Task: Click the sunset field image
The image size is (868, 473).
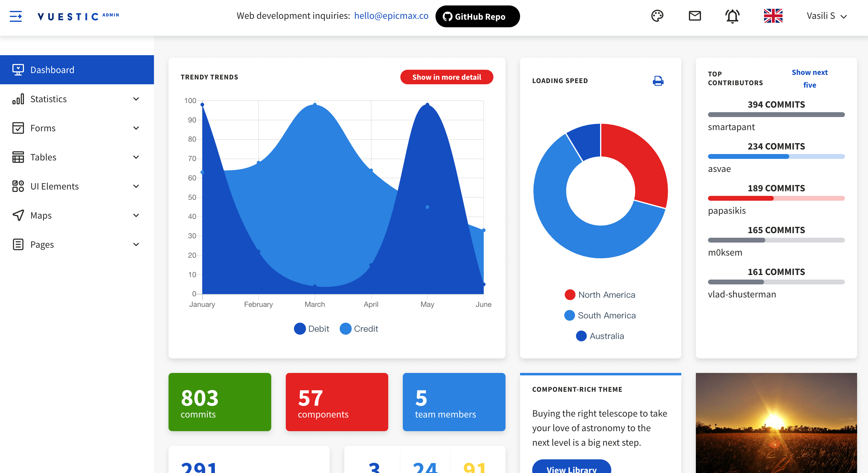Action: 776,423
